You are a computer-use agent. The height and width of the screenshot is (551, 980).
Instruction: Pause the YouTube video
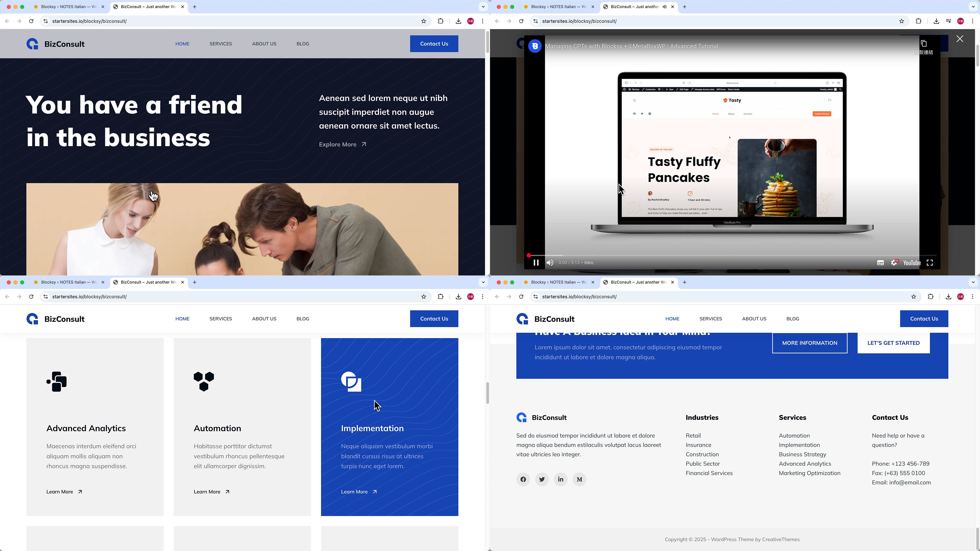(x=536, y=262)
